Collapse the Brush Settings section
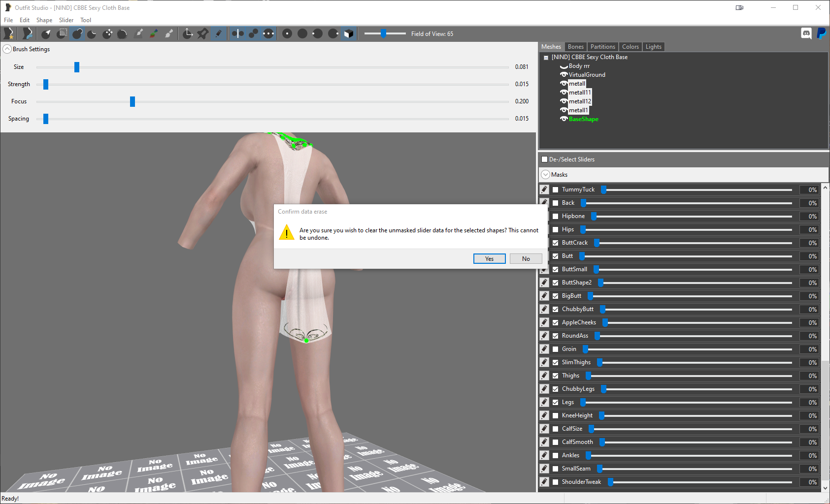This screenshot has height=504, width=830. (7, 49)
